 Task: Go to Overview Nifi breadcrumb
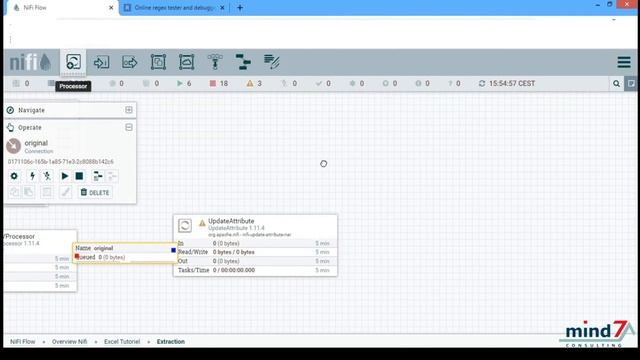pyautogui.click(x=69, y=342)
